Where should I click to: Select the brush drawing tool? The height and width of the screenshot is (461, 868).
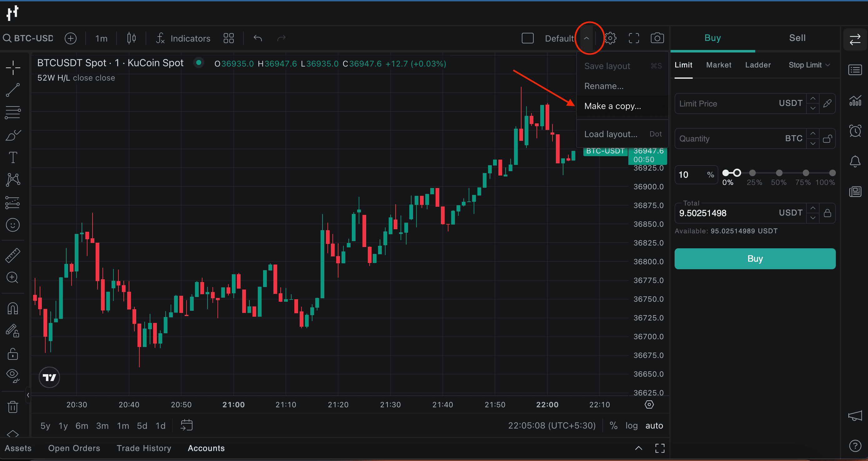click(13, 135)
